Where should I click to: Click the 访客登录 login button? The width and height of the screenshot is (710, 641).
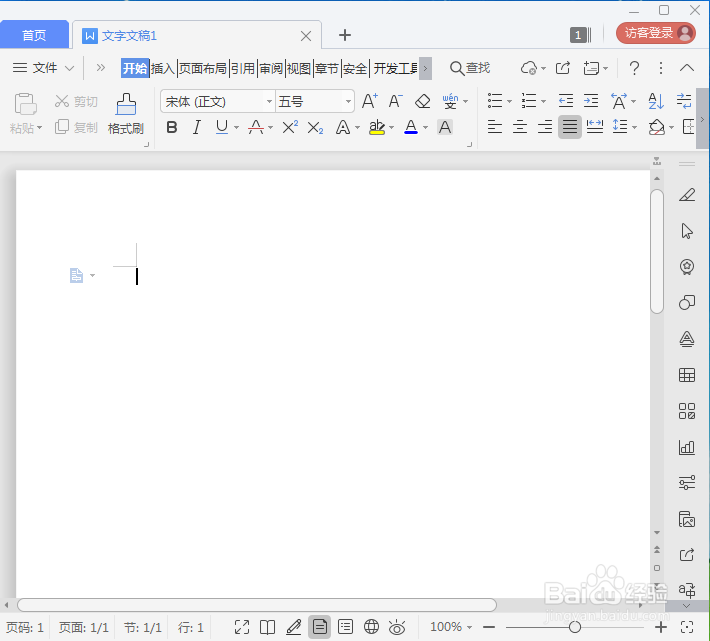655,33
